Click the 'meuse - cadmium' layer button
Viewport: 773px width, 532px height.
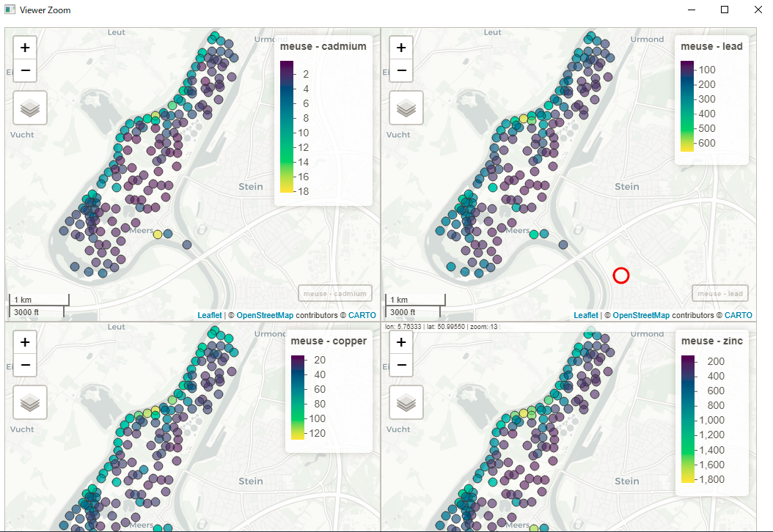(334, 294)
